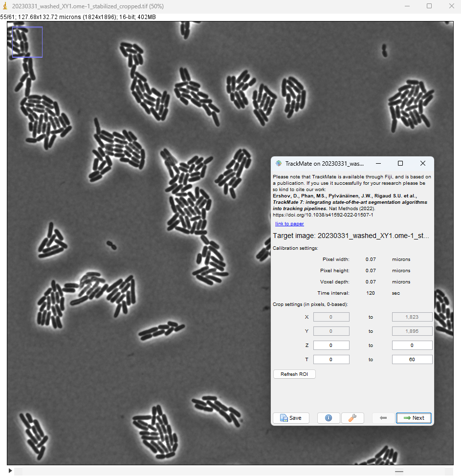Click the X start crop input
The image size is (461, 476).
point(331,317)
